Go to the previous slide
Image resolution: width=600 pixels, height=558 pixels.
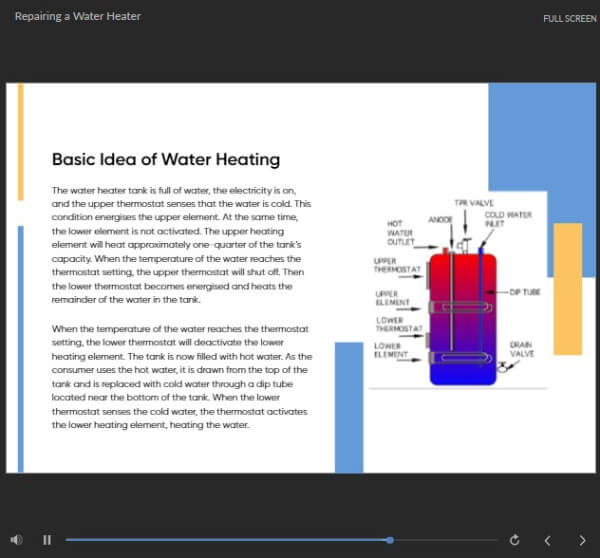[x=547, y=540]
